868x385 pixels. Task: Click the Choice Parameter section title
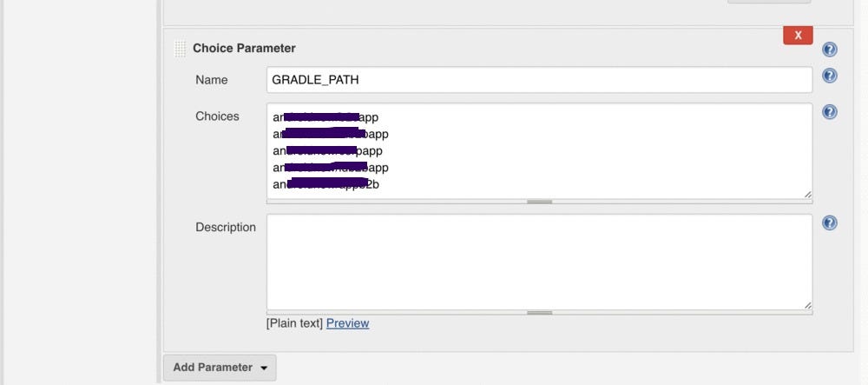coord(244,49)
